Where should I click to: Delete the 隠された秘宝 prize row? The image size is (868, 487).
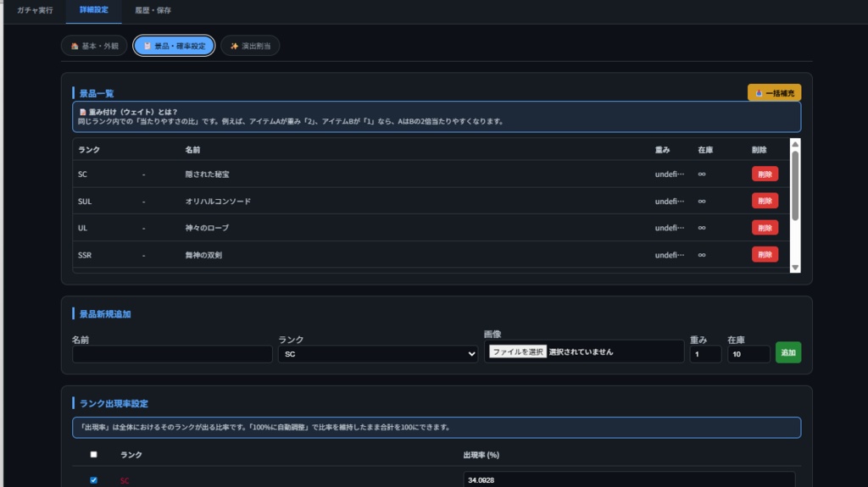click(x=765, y=174)
